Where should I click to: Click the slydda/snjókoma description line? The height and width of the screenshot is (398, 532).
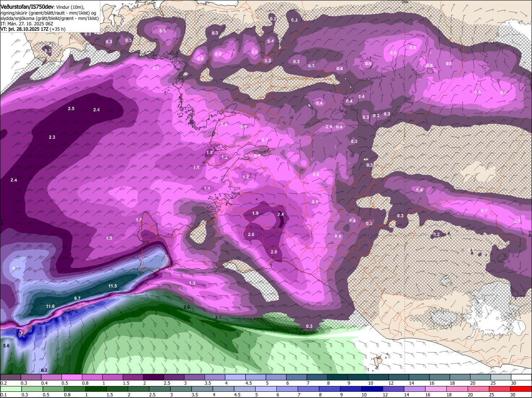click(49, 18)
